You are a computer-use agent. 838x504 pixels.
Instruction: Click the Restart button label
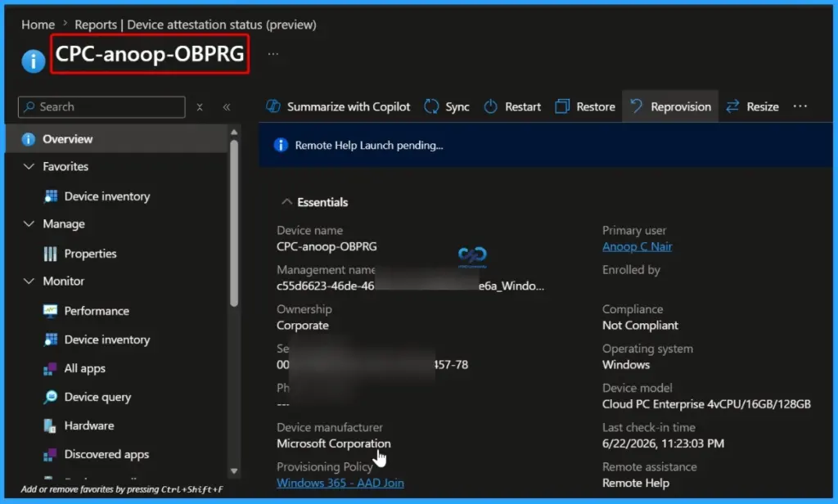click(x=523, y=106)
